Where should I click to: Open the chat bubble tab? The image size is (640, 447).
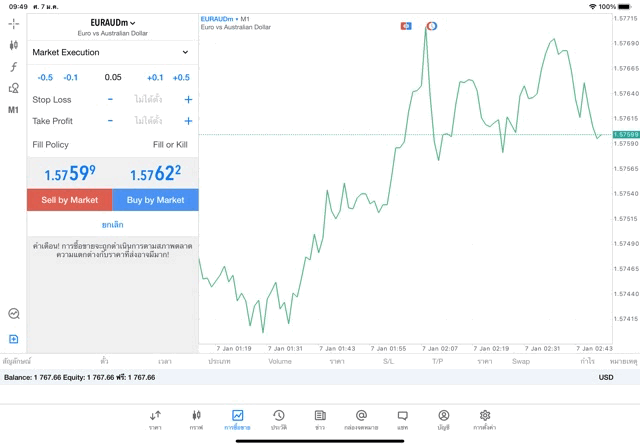click(x=402, y=420)
